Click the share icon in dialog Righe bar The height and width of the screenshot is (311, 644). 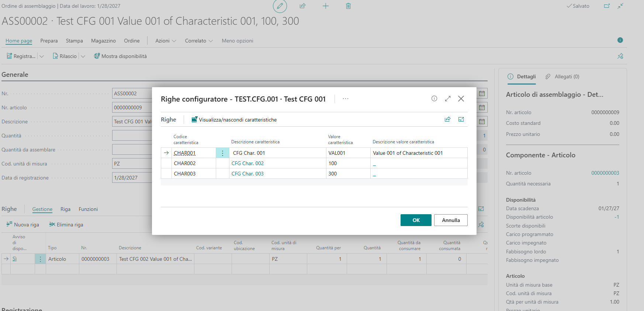(447, 119)
